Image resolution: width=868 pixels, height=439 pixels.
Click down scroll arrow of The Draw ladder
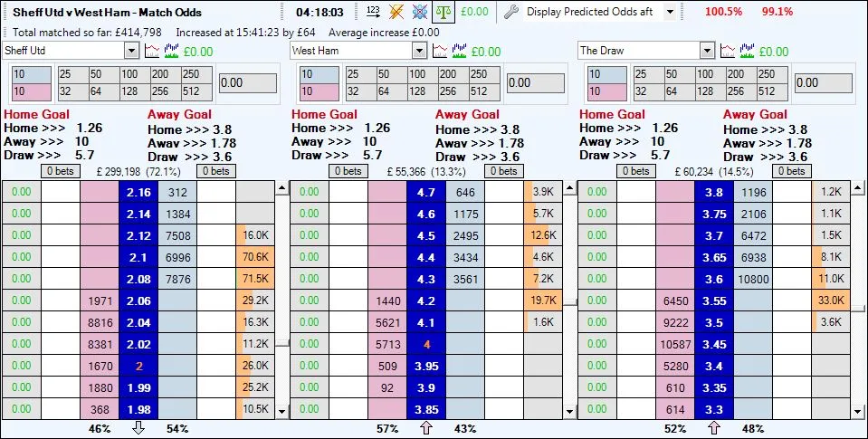(x=859, y=411)
